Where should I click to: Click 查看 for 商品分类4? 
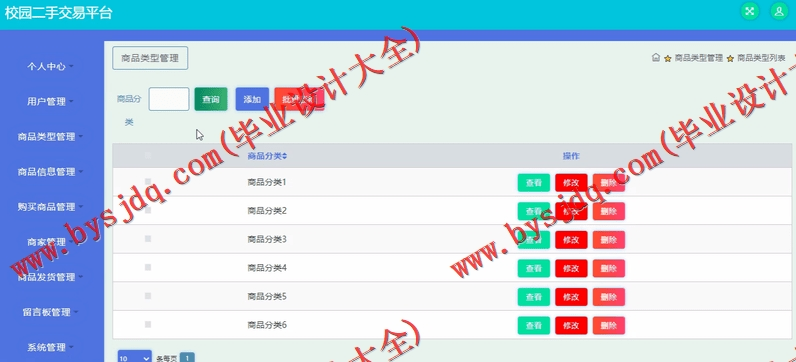(534, 268)
